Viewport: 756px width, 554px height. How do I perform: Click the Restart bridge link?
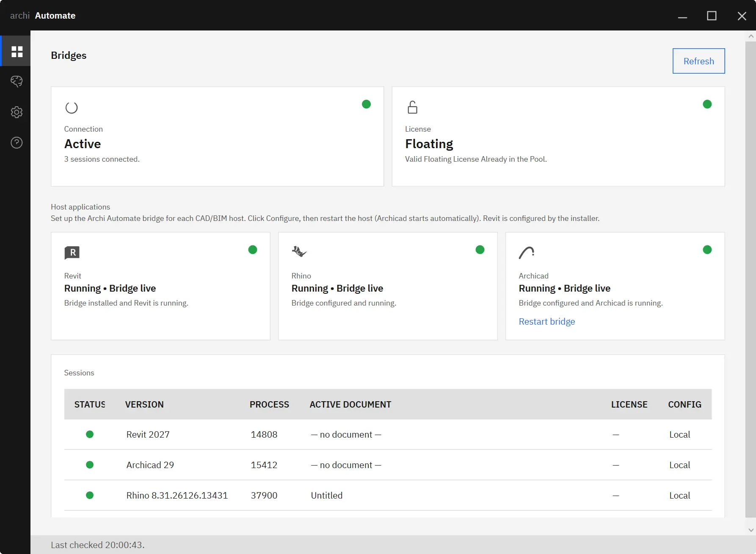pos(547,322)
